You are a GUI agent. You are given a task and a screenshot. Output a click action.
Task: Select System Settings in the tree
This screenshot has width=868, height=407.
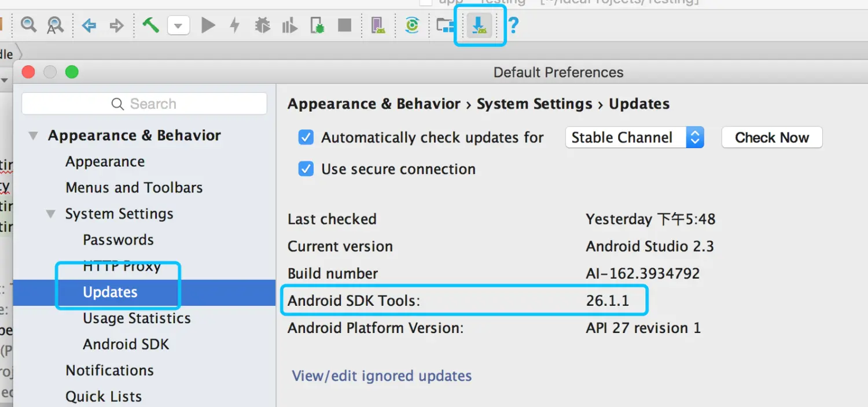point(119,214)
